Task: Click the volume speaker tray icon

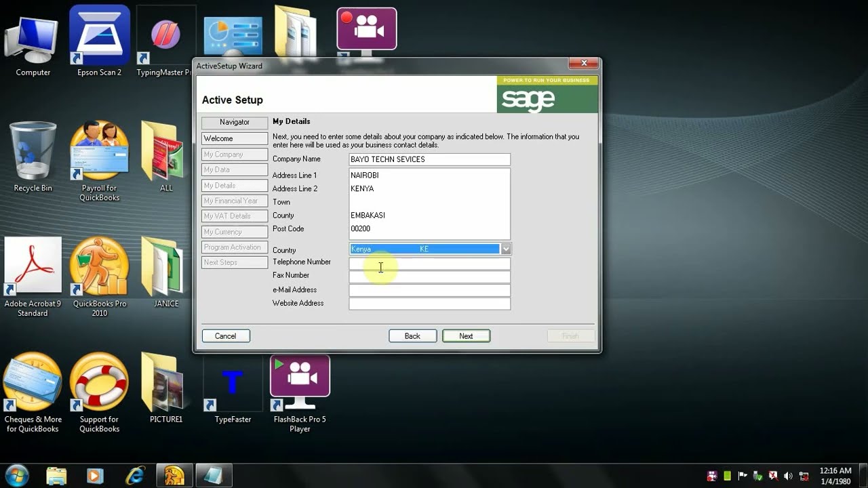Action: [x=788, y=476]
